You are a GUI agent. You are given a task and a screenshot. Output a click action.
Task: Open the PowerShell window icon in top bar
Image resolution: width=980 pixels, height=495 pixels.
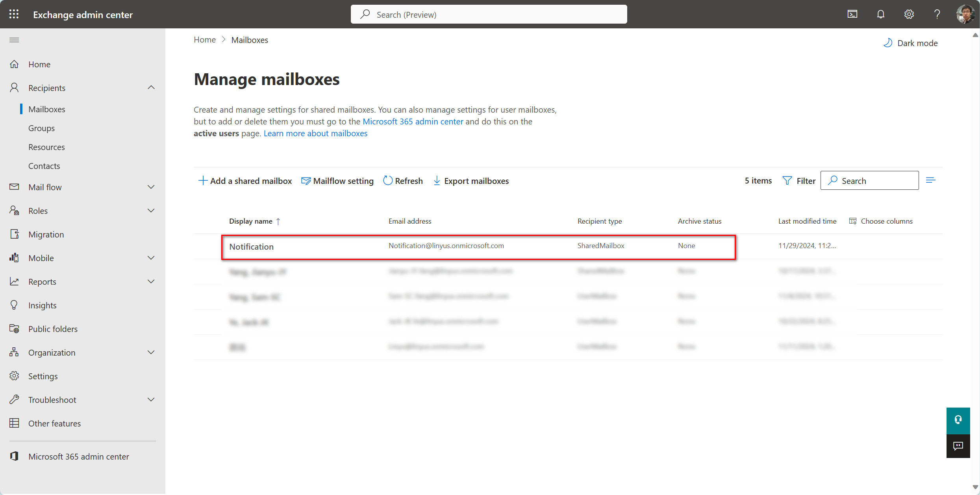pos(852,14)
